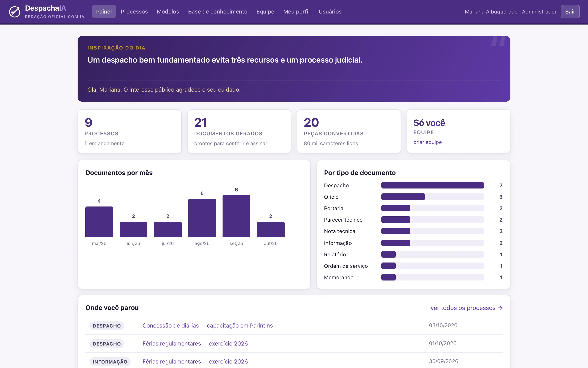
Task: Go to Meu perfil
Action: click(x=296, y=12)
